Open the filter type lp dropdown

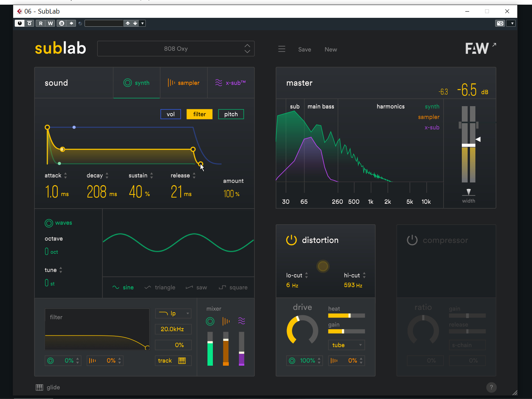pyautogui.click(x=173, y=313)
